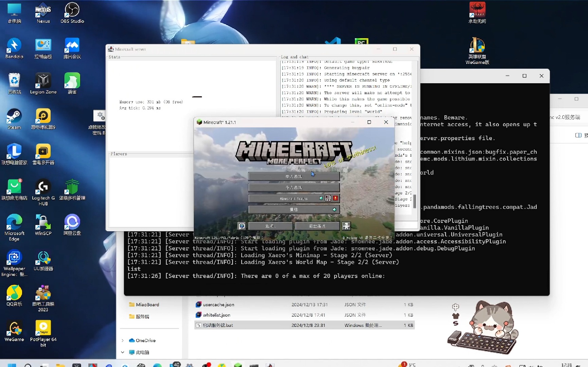Open the Nexus desktop shortcut
This screenshot has height=367, width=588.
click(x=43, y=13)
